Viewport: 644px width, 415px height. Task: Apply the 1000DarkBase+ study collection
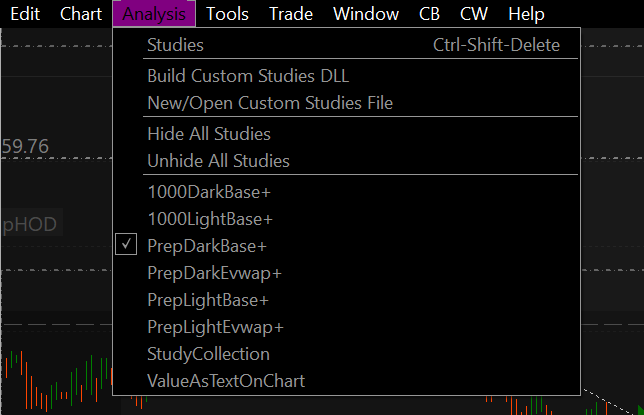(x=209, y=191)
